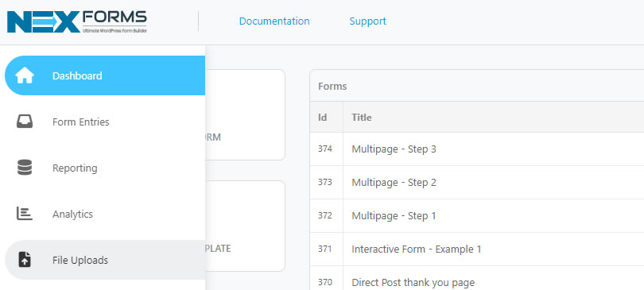Screen dimensions: 644x290
Task: Click the NEX Forms logo
Action: [x=77, y=21]
